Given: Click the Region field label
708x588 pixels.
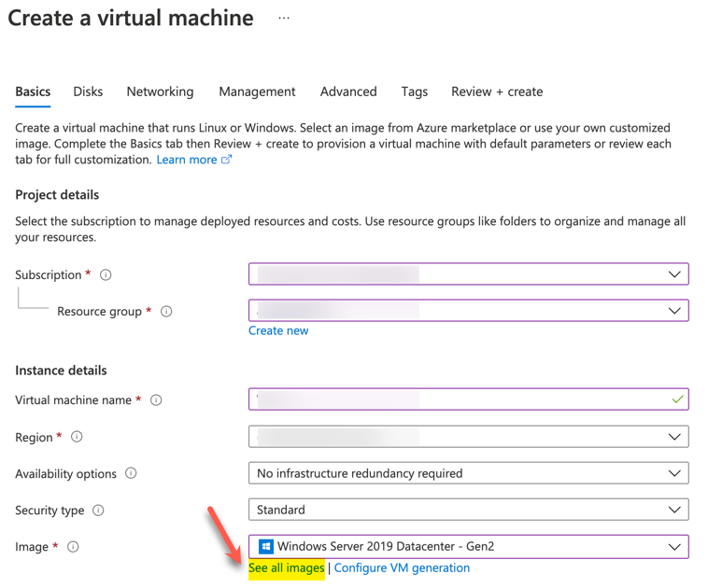Looking at the screenshot, I should (x=34, y=438).
